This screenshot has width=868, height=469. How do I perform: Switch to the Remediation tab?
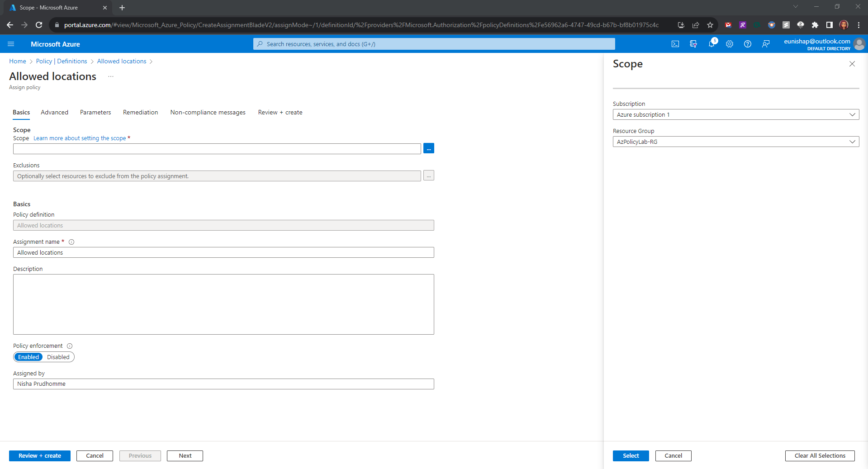point(140,112)
